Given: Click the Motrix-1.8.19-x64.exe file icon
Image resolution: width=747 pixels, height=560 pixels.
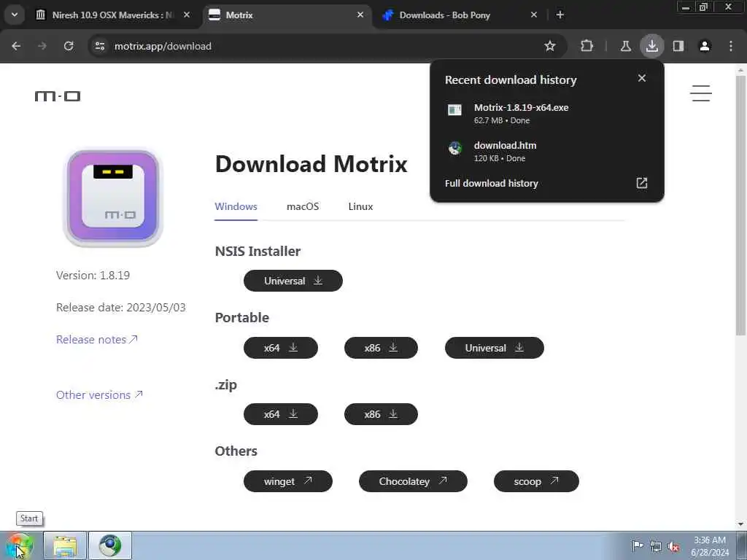Looking at the screenshot, I should click(x=455, y=110).
